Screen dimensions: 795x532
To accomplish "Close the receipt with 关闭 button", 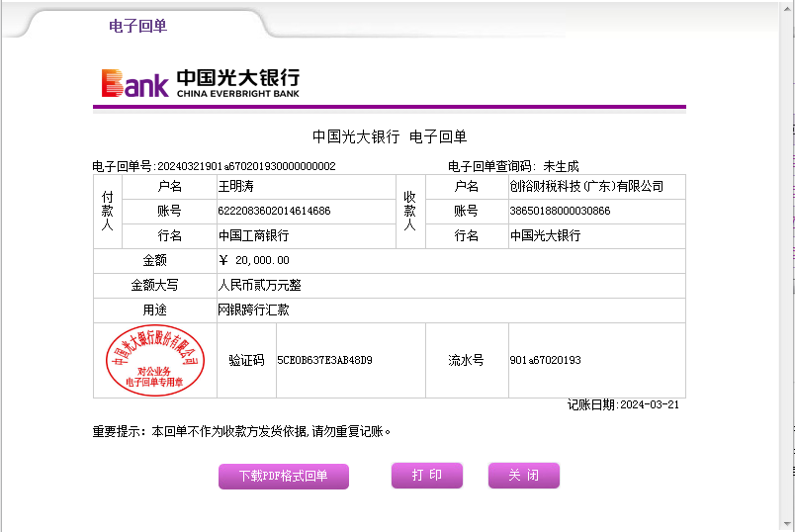I will (524, 476).
